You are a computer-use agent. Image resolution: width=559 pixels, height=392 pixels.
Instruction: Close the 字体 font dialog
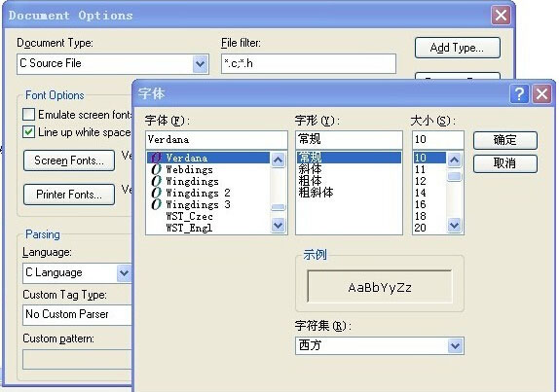click(x=541, y=94)
